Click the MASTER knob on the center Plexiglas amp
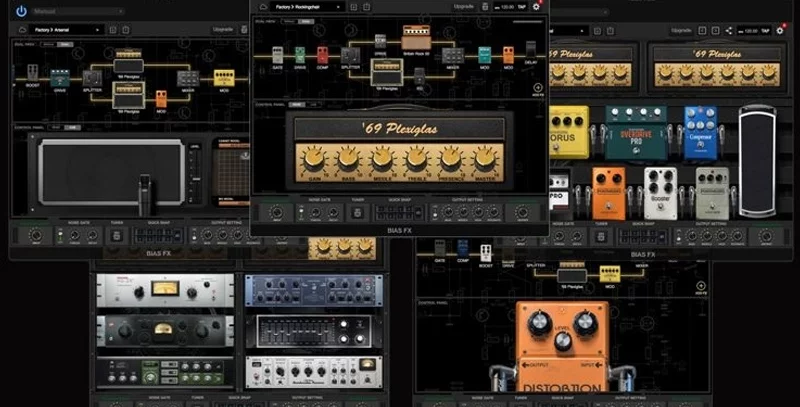This screenshot has width=800, height=407. (485, 159)
